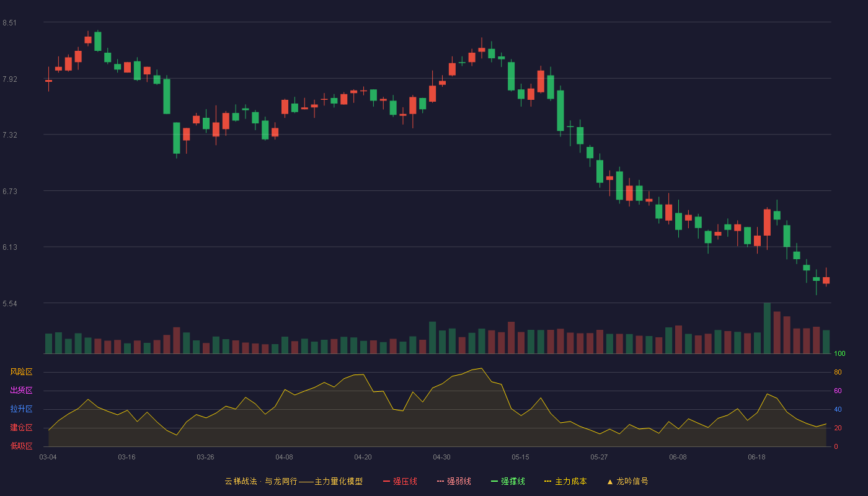Click the pink dashed 强弱线 legend icon
This screenshot has width=868, height=496.
[440, 481]
